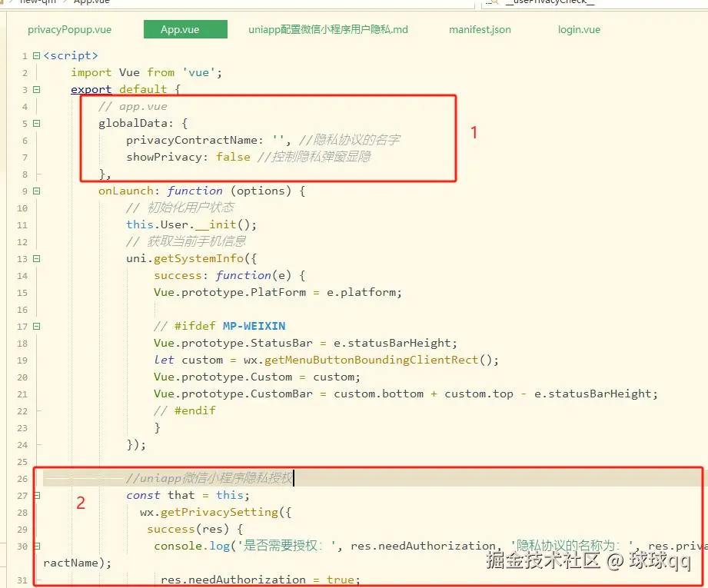Open the login.vue tab
708x588 pixels.
(579, 30)
